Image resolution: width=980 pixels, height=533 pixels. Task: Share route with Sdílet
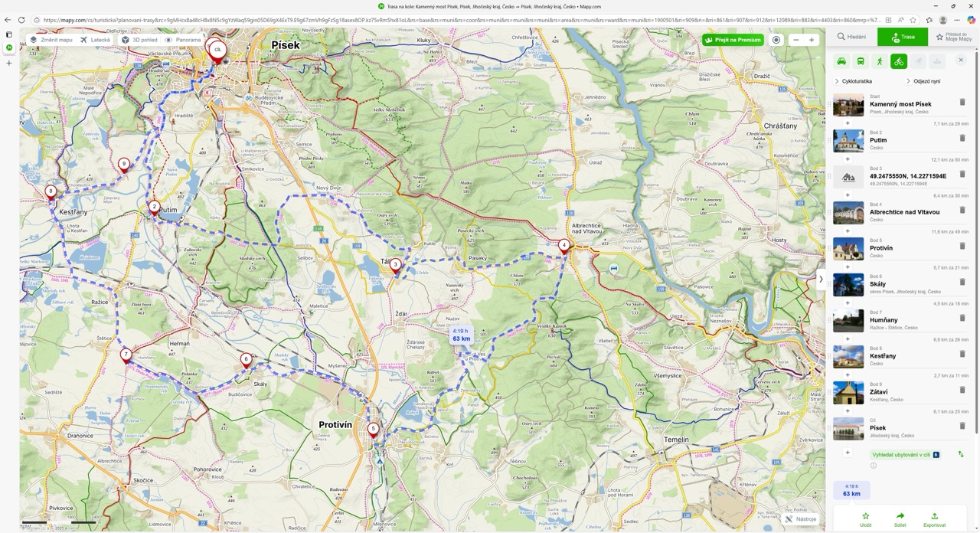click(900, 519)
